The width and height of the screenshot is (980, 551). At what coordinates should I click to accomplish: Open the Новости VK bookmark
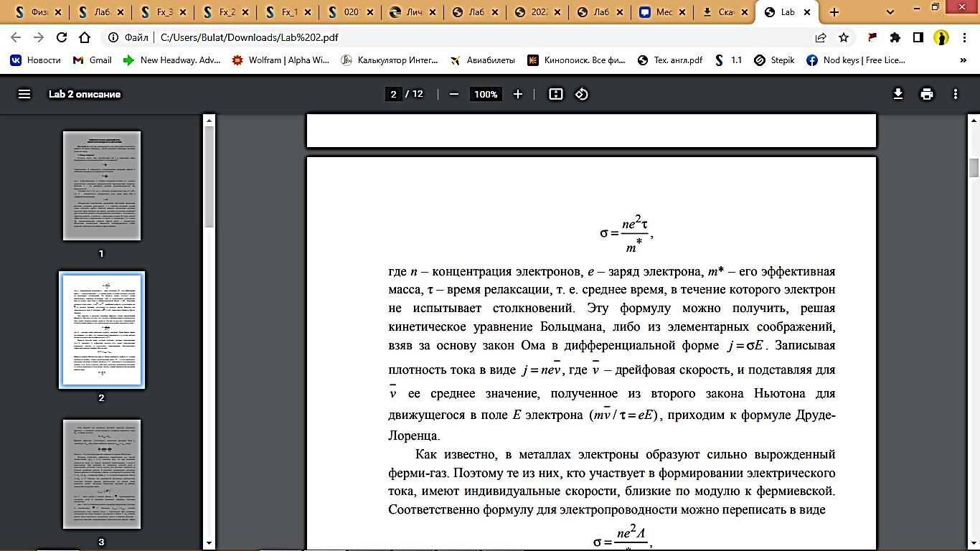click(x=35, y=60)
